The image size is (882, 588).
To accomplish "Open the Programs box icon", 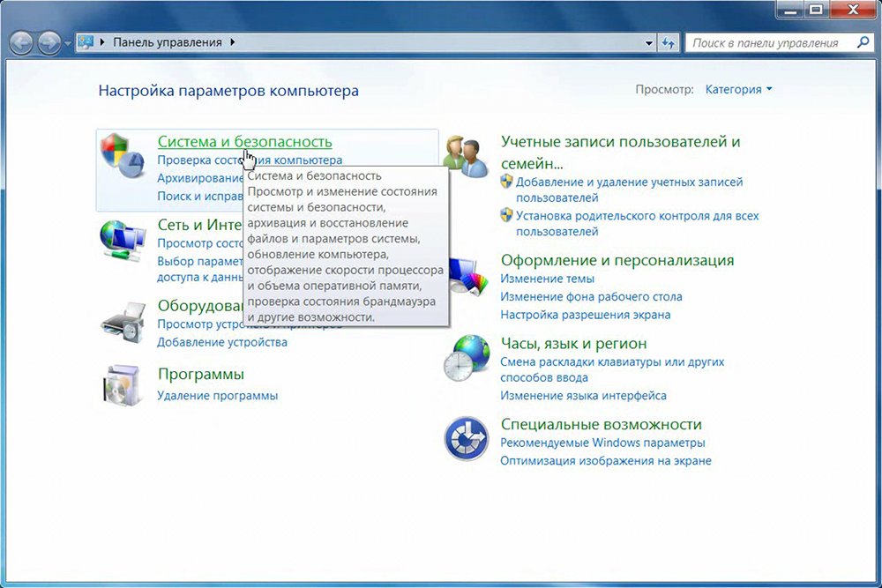I will (x=122, y=385).
